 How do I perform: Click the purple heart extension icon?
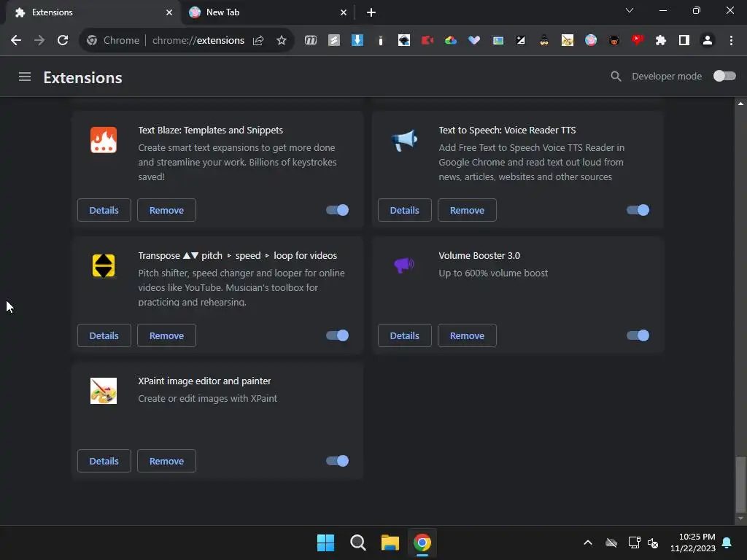(473, 41)
